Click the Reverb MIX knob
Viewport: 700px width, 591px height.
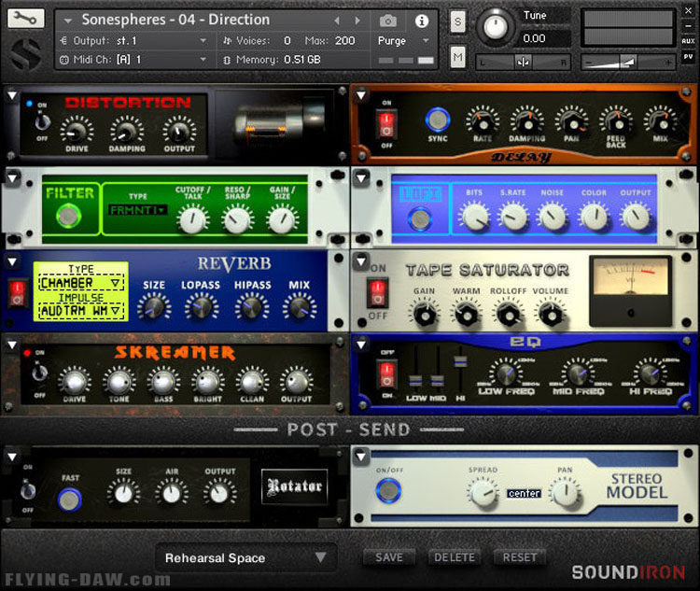pos(299,307)
